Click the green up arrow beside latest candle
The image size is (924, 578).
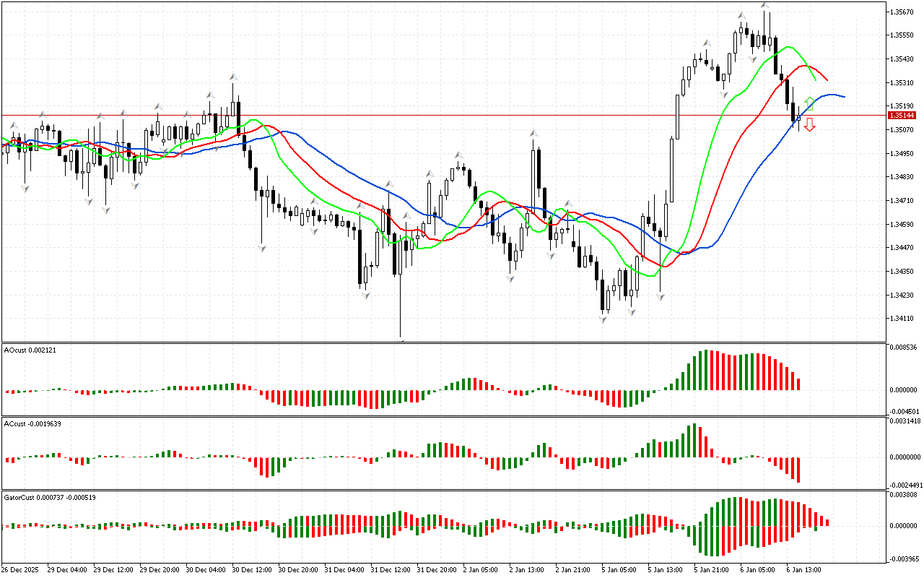tap(809, 103)
